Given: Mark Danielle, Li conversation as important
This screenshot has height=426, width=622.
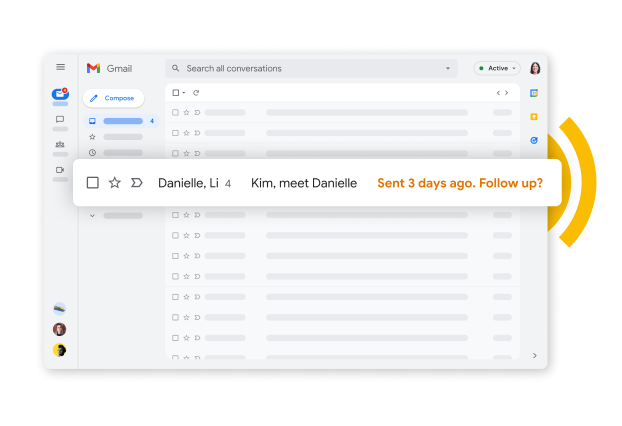Looking at the screenshot, I should pos(136,183).
